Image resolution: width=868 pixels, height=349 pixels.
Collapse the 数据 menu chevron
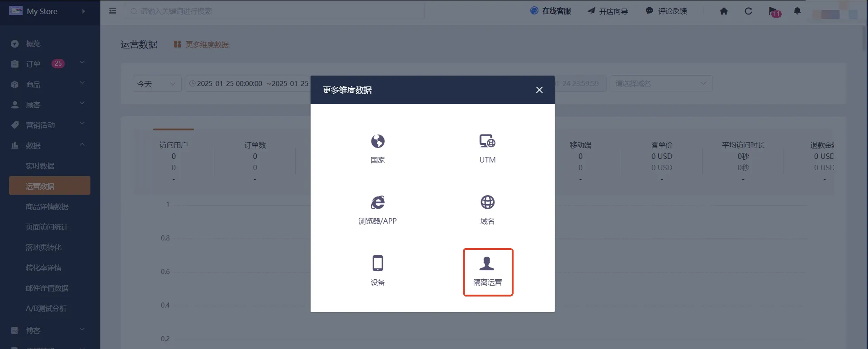(x=82, y=144)
